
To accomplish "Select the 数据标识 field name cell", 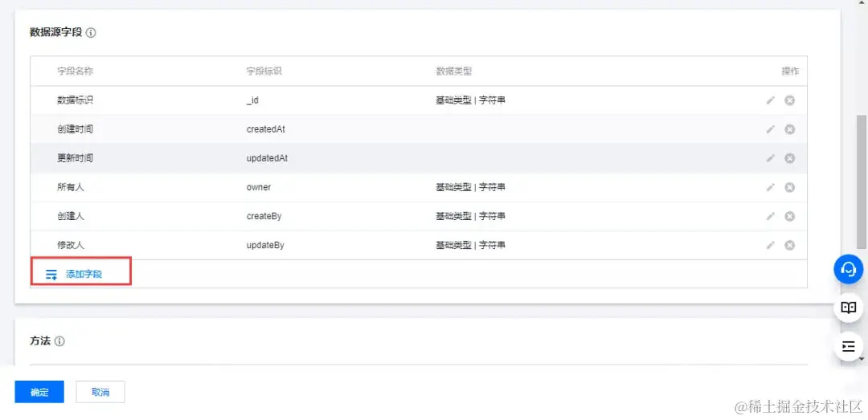I will [x=76, y=100].
